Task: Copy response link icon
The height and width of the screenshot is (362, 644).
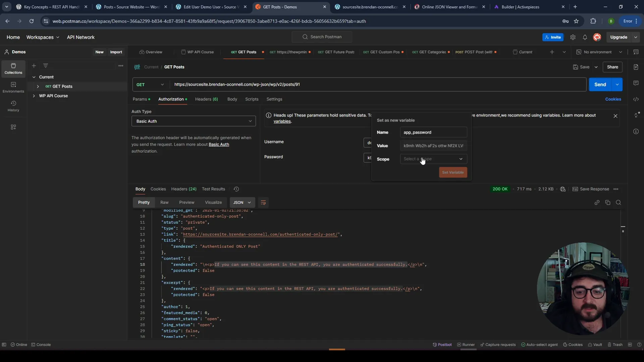Action: coord(597,202)
